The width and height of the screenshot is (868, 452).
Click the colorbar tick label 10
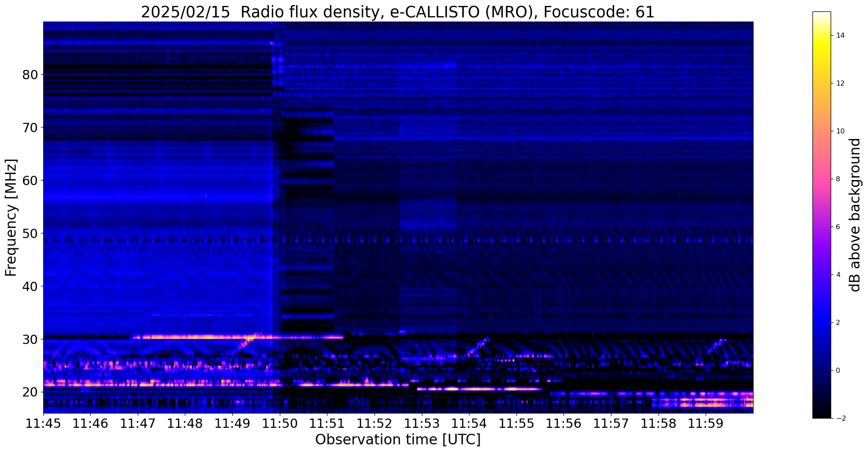coord(840,131)
